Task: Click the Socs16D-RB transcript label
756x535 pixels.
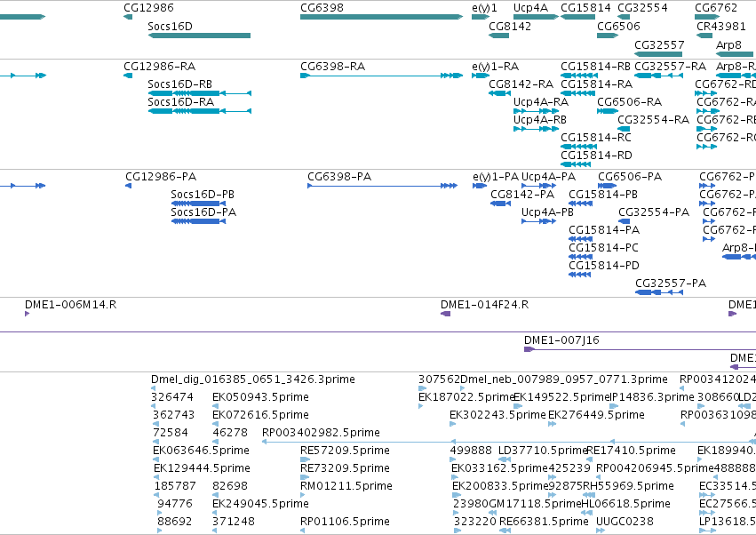Action: click(x=179, y=84)
